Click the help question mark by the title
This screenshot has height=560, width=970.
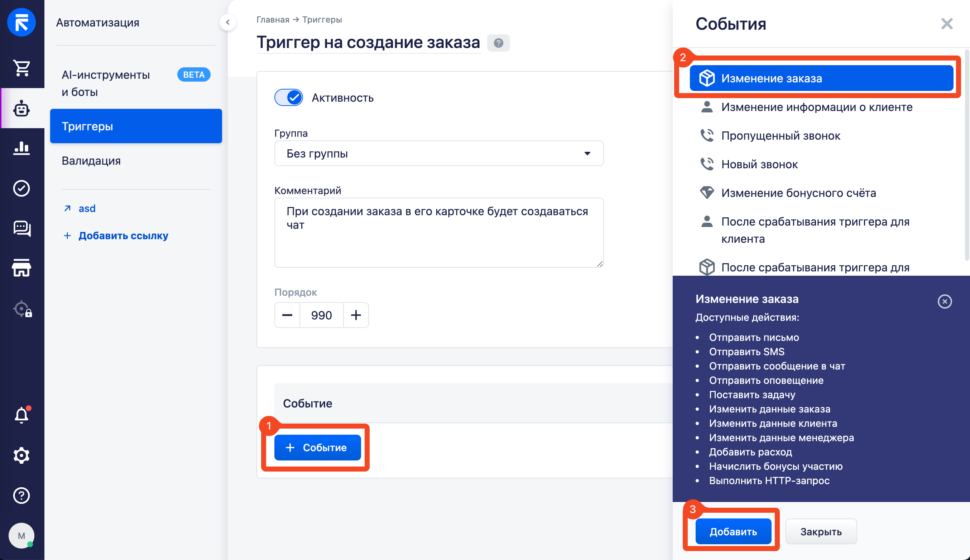pos(498,43)
